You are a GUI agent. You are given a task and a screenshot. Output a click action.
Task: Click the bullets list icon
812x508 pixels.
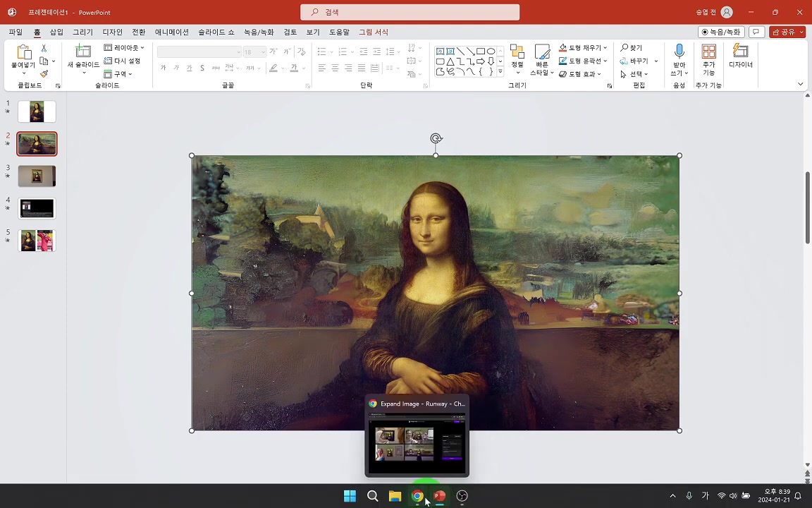tap(322, 52)
